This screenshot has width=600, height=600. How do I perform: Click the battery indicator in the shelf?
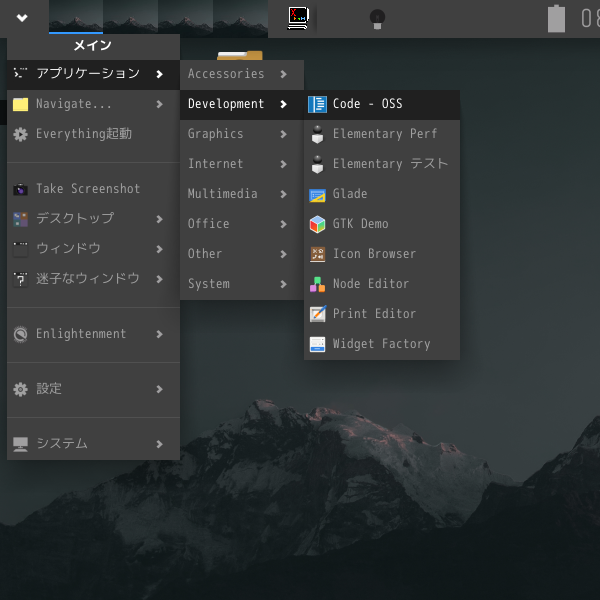[x=556, y=18]
